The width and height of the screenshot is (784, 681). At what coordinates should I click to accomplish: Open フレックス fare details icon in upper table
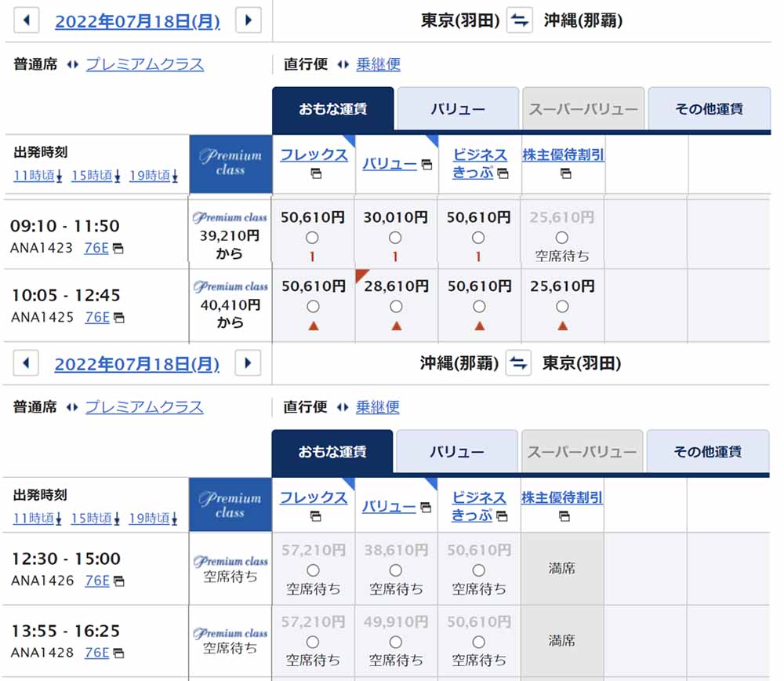pyautogui.click(x=316, y=173)
